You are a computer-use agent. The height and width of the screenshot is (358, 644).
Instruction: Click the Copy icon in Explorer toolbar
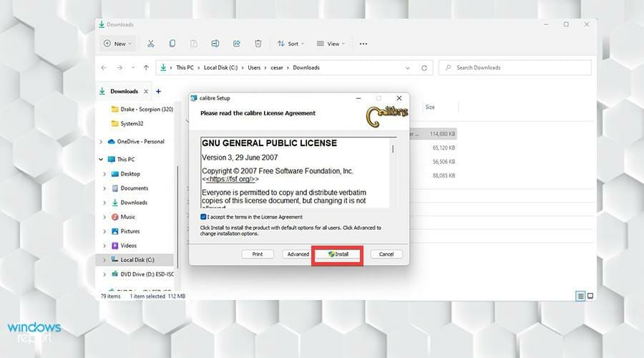point(172,44)
